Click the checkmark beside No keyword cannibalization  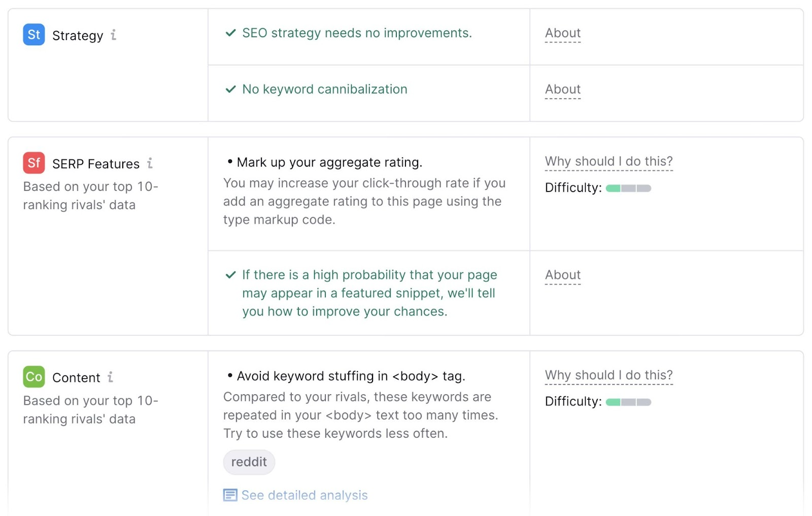(229, 89)
